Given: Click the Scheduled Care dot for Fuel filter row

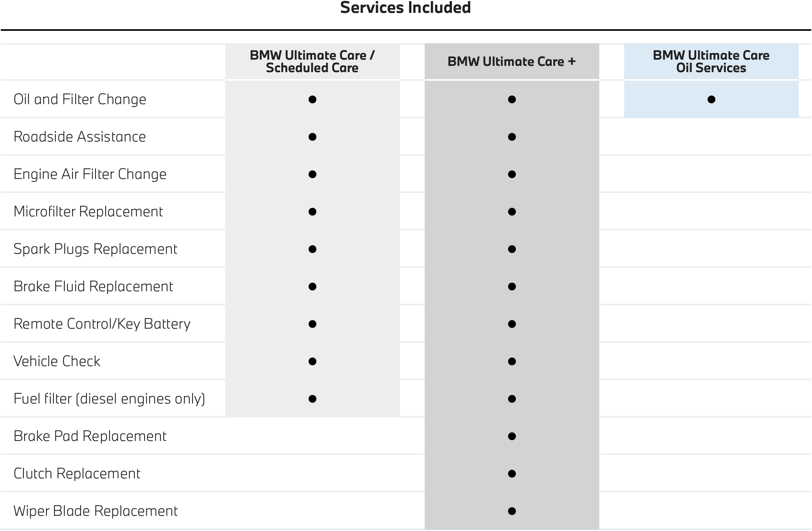Looking at the screenshot, I should (x=312, y=399).
